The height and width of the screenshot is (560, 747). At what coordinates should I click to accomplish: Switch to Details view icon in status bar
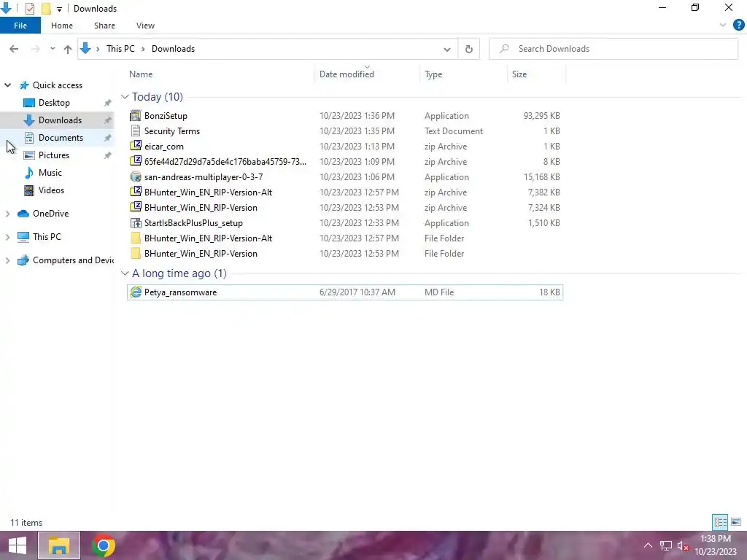pyautogui.click(x=720, y=522)
